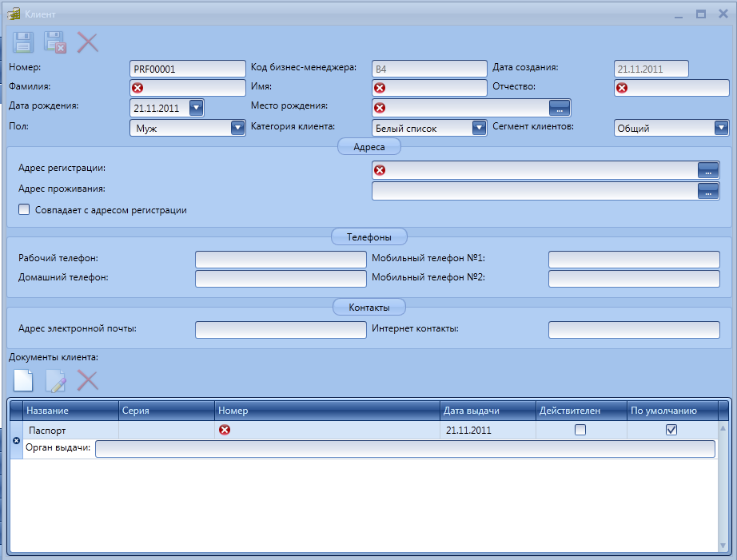Expand the Пол dropdown
This screenshot has width=737, height=560.
point(237,128)
